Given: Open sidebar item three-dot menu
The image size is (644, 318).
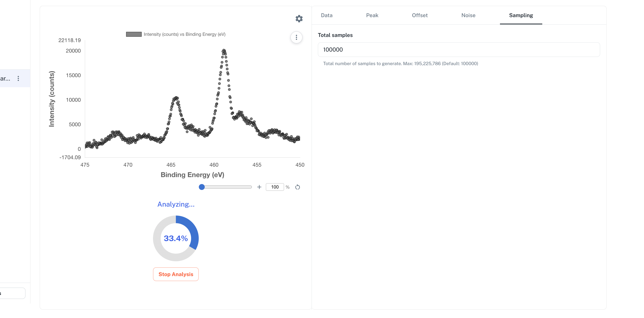Looking at the screenshot, I should (x=18, y=78).
